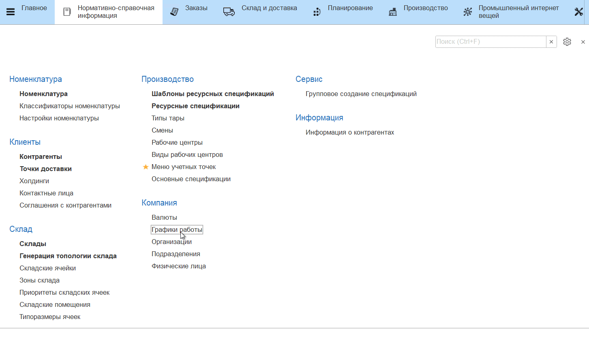Click the Валюты link
This screenshot has height=364, width=589.
click(x=164, y=217)
